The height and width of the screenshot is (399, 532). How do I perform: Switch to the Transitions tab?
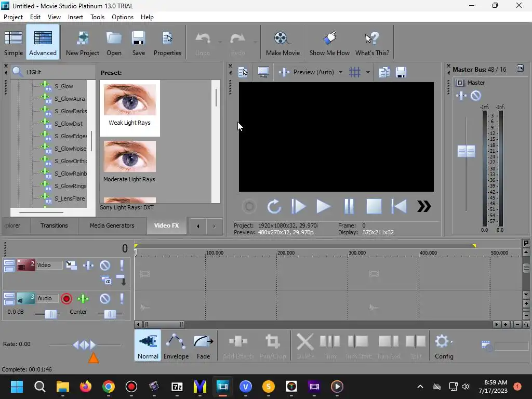(x=54, y=225)
